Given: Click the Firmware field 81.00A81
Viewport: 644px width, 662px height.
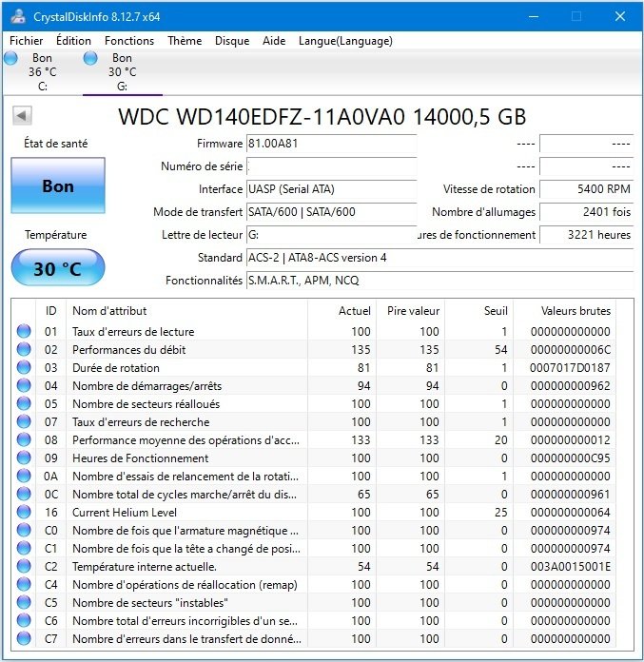Looking at the screenshot, I should (331, 144).
